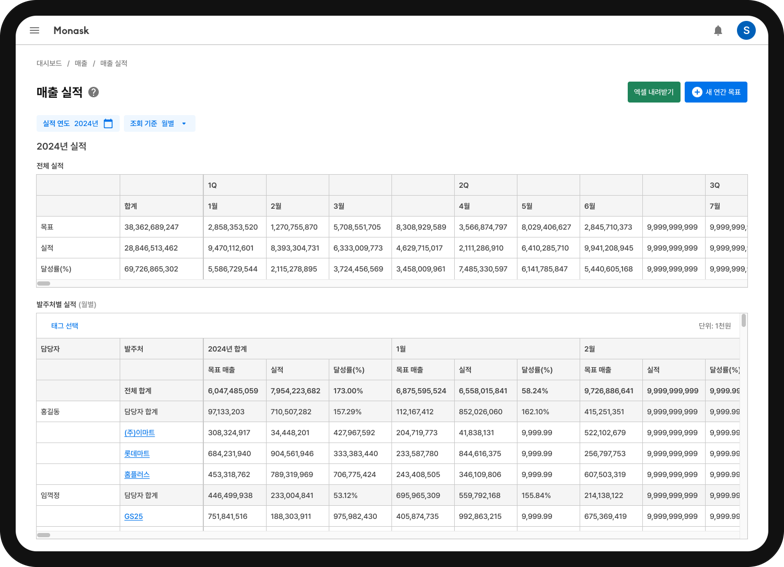Open the 실적 연도 2024년 picker
Screen dimensions: 784x567
[x=78, y=124]
